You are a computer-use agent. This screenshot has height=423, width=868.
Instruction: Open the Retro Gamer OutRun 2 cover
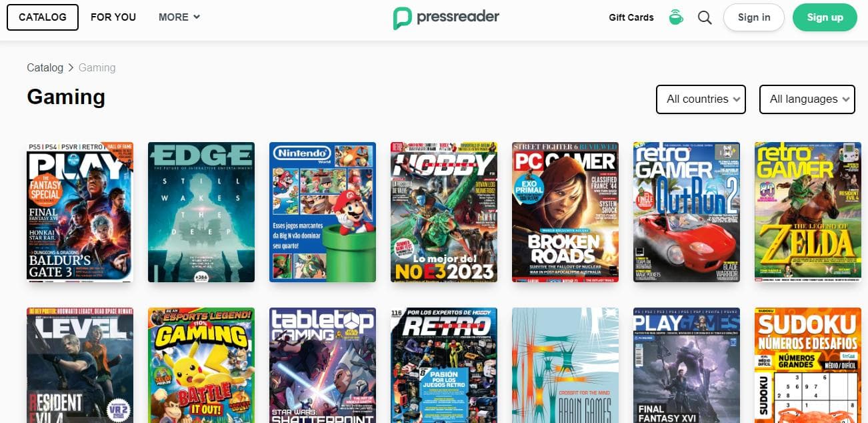point(687,212)
